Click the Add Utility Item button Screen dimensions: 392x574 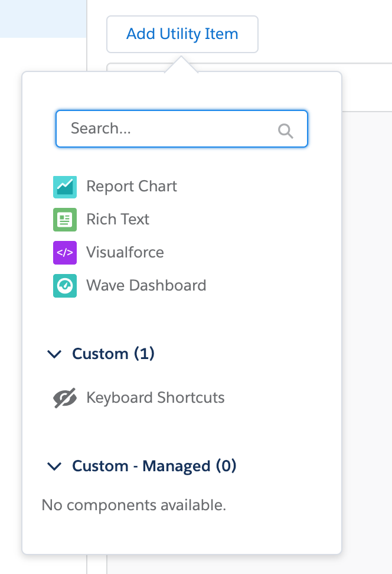click(182, 34)
